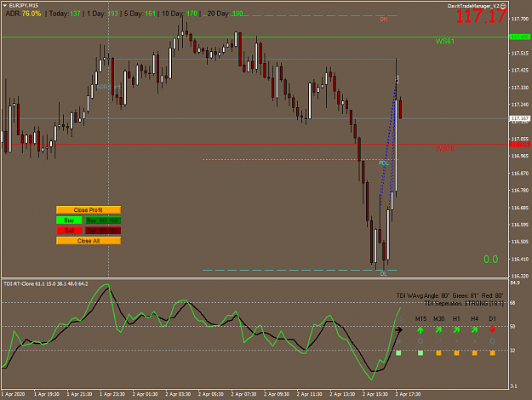This screenshot has width=532, height=400.
Task: Click the expert advisor smiley icon beside DavitTradeManager_V2
Action: pyautogui.click(x=503, y=6)
